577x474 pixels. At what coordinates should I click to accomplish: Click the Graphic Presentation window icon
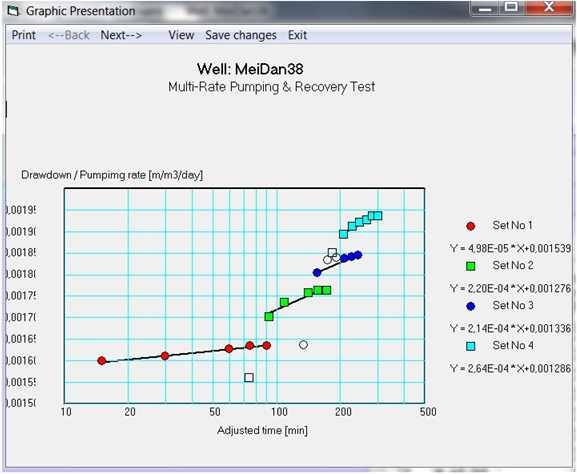14,11
